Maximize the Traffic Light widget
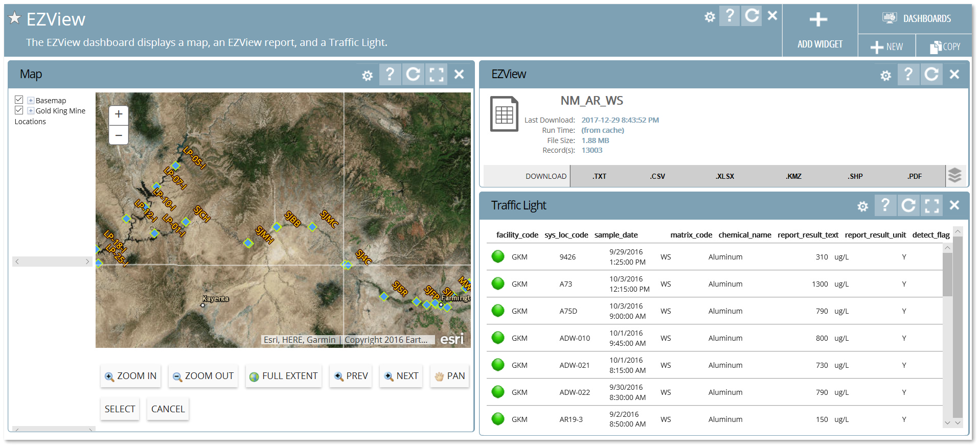Screen dimensions: 980x448 click(931, 205)
